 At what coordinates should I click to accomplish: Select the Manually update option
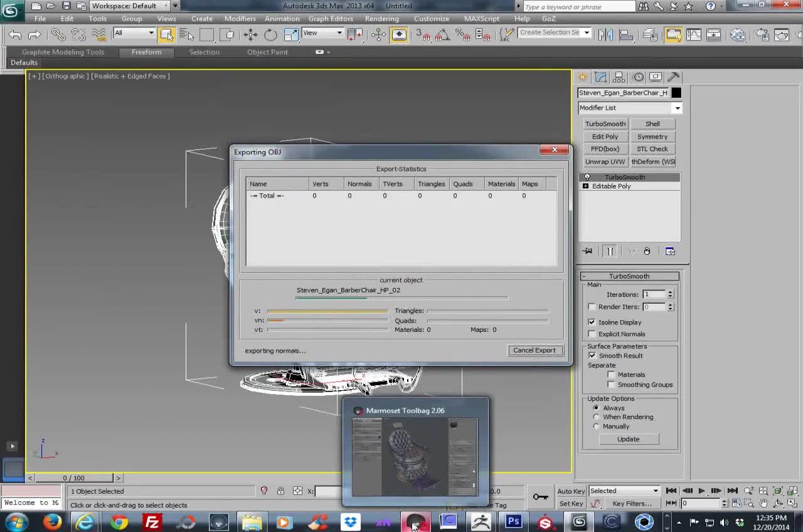[597, 426]
